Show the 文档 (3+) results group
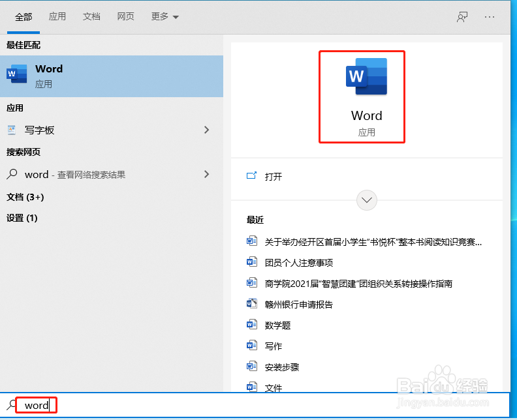This screenshot has width=517, height=420. pos(25,197)
